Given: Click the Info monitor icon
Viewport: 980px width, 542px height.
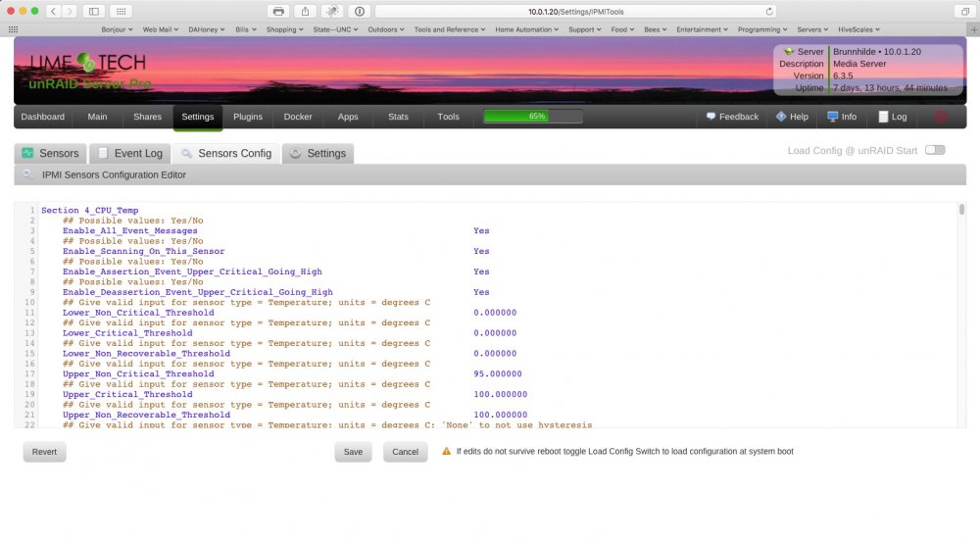Looking at the screenshot, I should [x=832, y=117].
